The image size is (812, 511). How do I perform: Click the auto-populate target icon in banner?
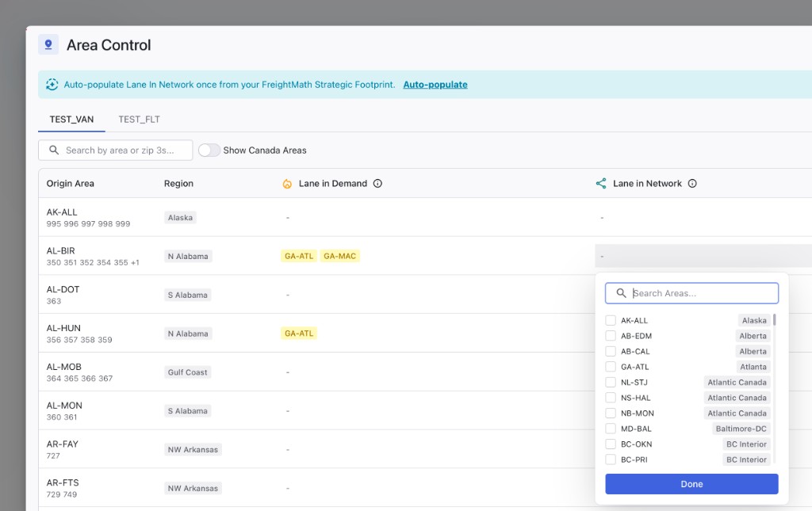[x=52, y=84]
